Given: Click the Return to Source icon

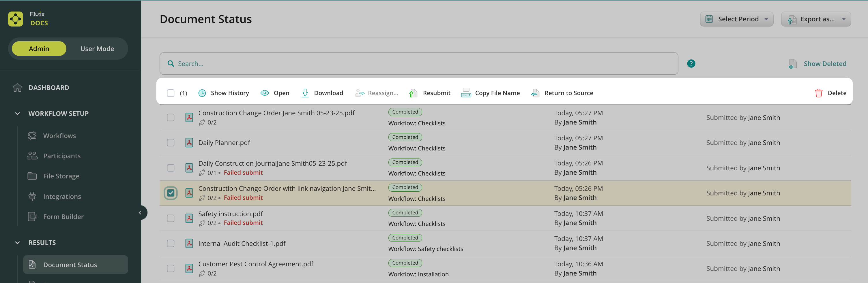Looking at the screenshot, I should click(535, 93).
